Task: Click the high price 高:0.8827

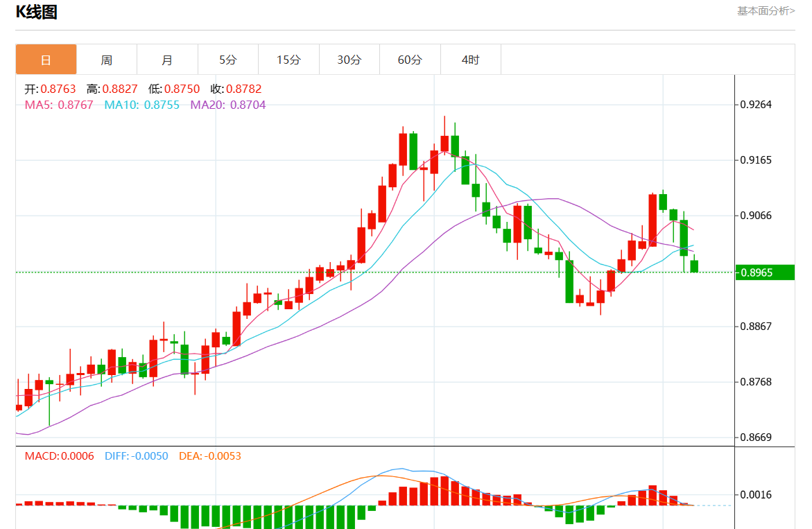Action: tap(112, 89)
